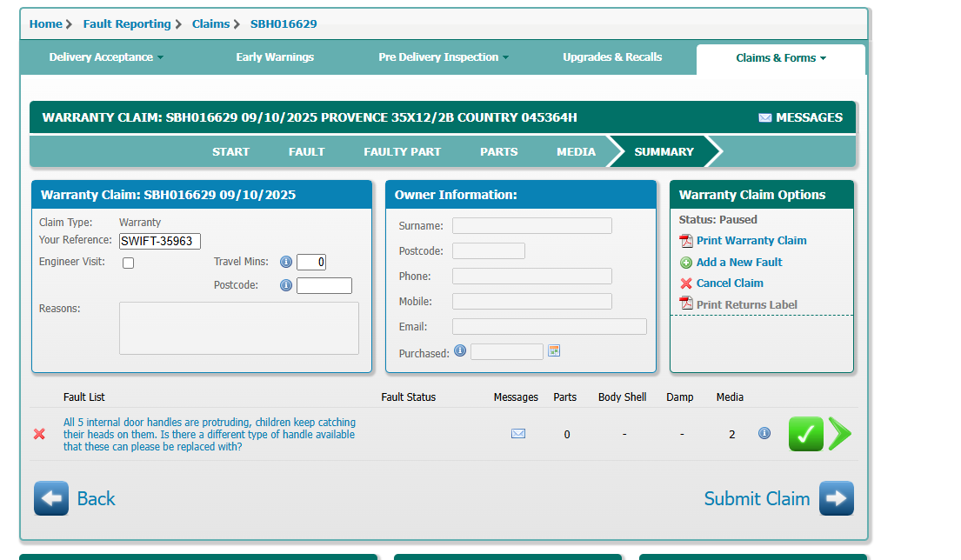This screenshot has width=961, height=560.
Task: Click the Parts count 0 value
Action: pos(567,435)
